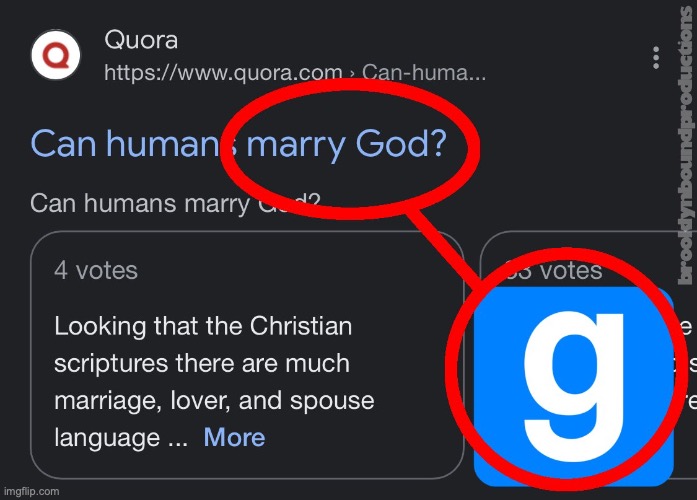Click the gray 'Can humans marry God?' snippet

[175, 204]
